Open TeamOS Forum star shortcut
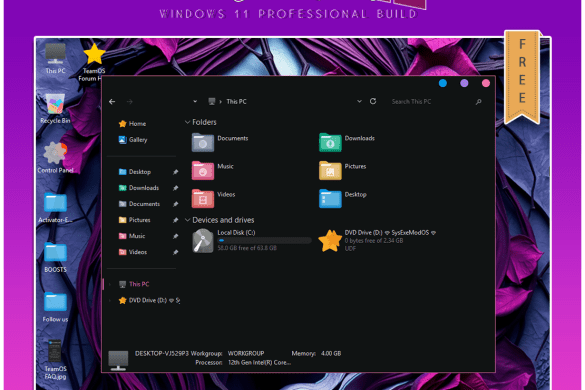Viewport: 585px width, 390px height. [94, 62]
